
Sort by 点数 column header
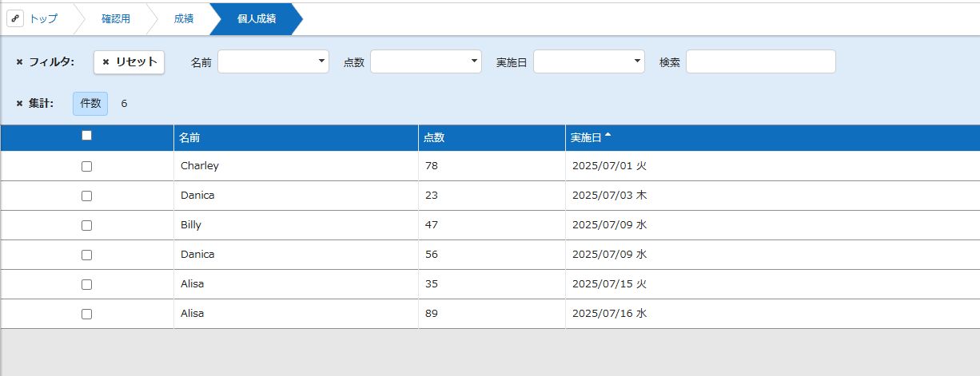pyautogui.click(x=492, y=137)
